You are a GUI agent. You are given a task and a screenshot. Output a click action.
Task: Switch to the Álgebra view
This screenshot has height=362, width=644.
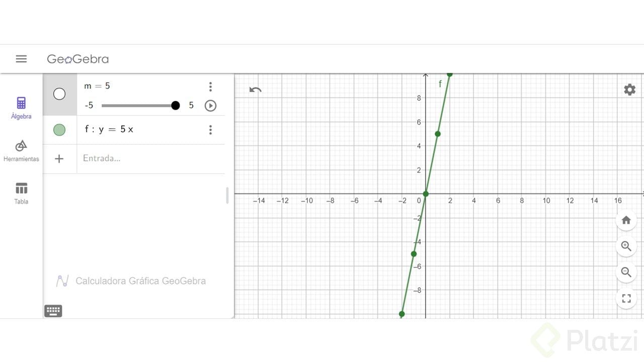point(21,108)
